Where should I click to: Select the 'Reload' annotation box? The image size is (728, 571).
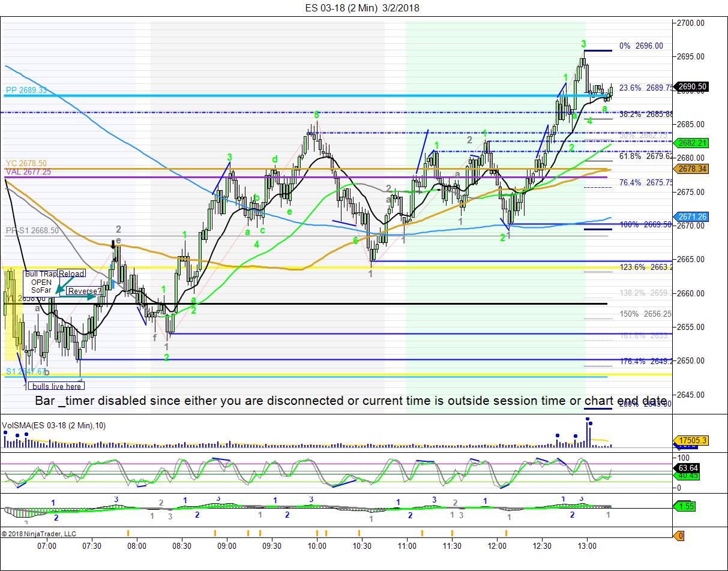[71, 274]
